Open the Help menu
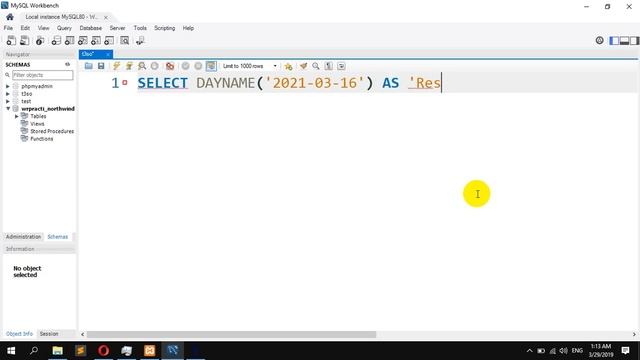Image resolution: width=640 pixels, height=360 pixels. [188, 28]
